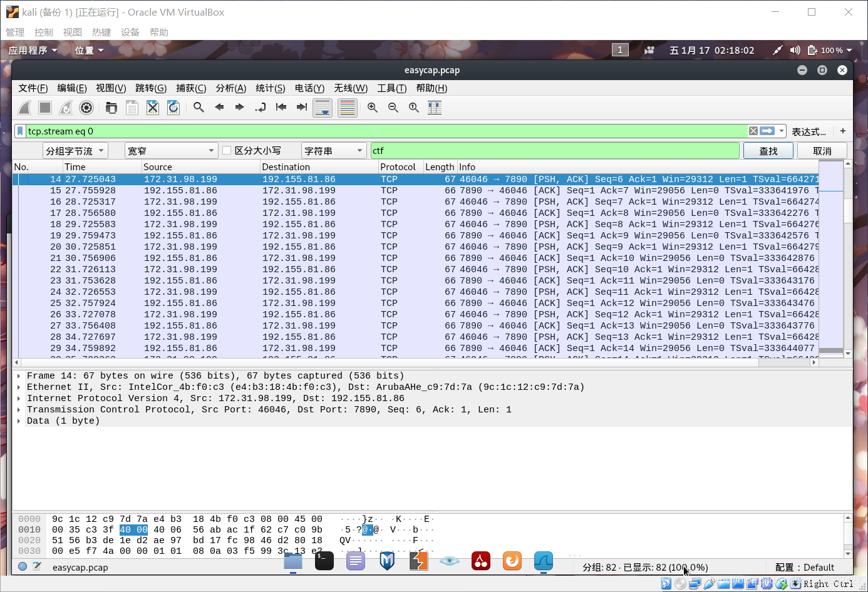Close this capture file icon

click(x=152, y=108)
